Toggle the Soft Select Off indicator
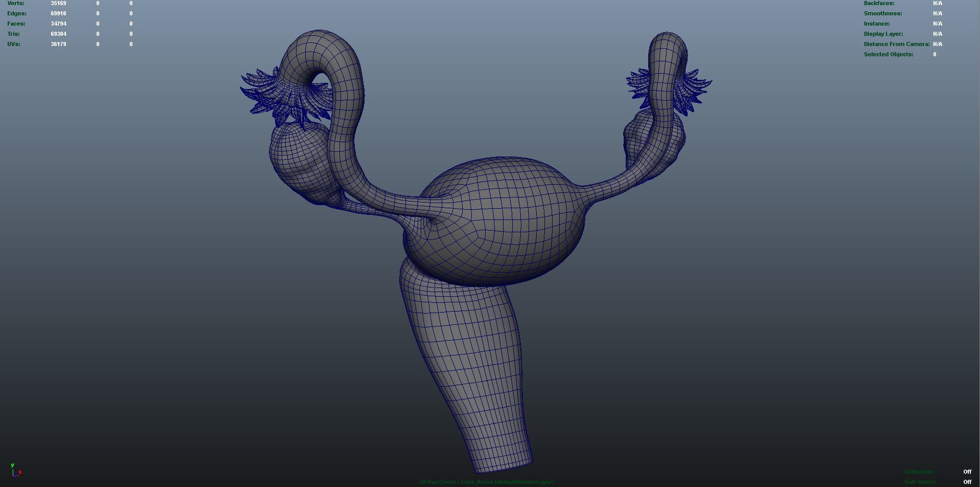 pyautogui.click(x=967, y=481)
